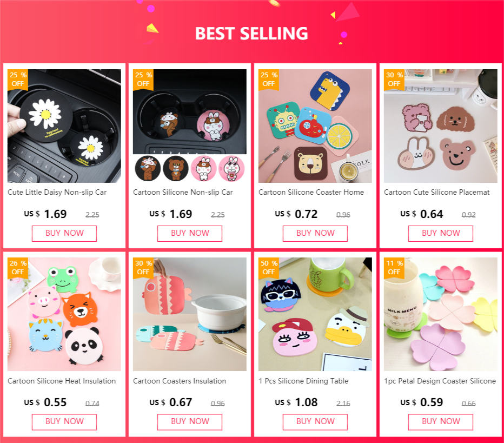This screenshot has height=443, width=504.
Task: Click BUY NOW under Cartoon Cute Silicone Placemat
Action: click(x=440, y=233)
